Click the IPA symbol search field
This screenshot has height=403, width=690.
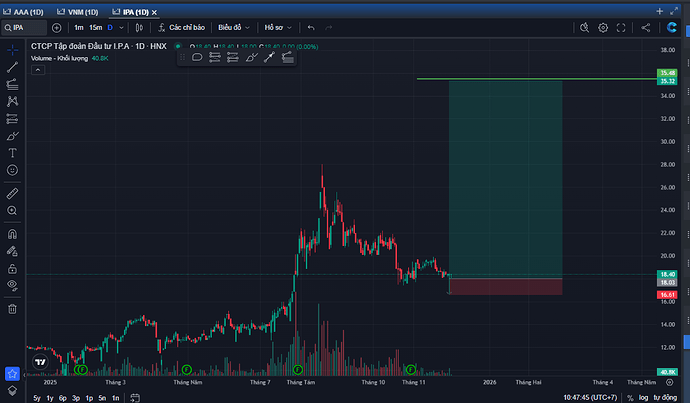tap(24, 28)
